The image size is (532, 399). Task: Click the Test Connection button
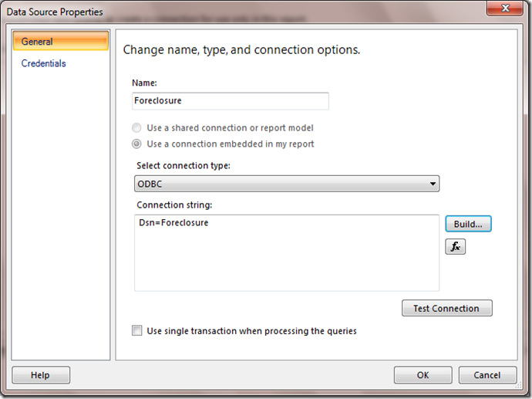click(x=447, y=308)
